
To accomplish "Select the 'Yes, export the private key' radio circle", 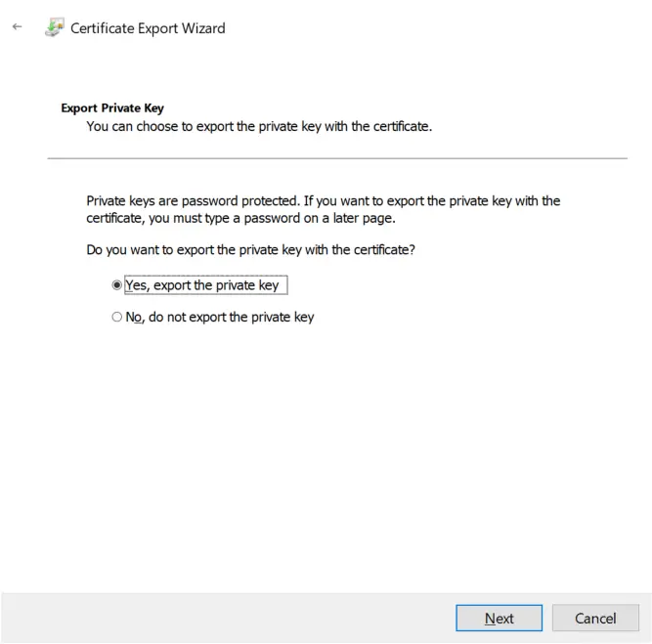I will click(117, 285).
